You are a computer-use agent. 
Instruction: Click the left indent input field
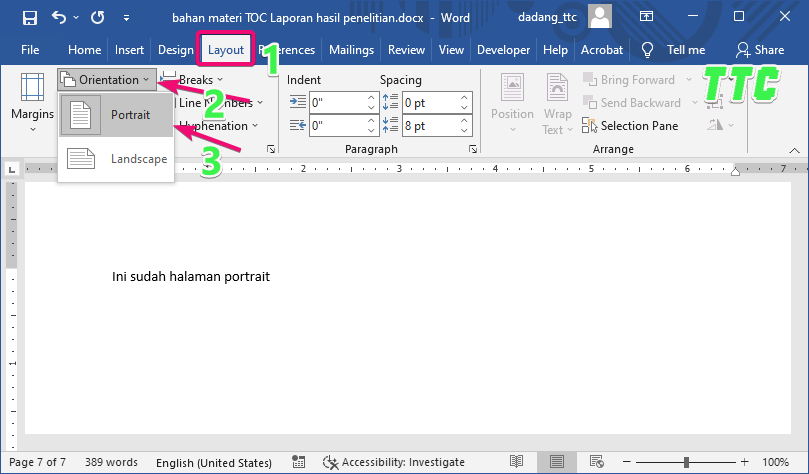[x=336, y=102]
